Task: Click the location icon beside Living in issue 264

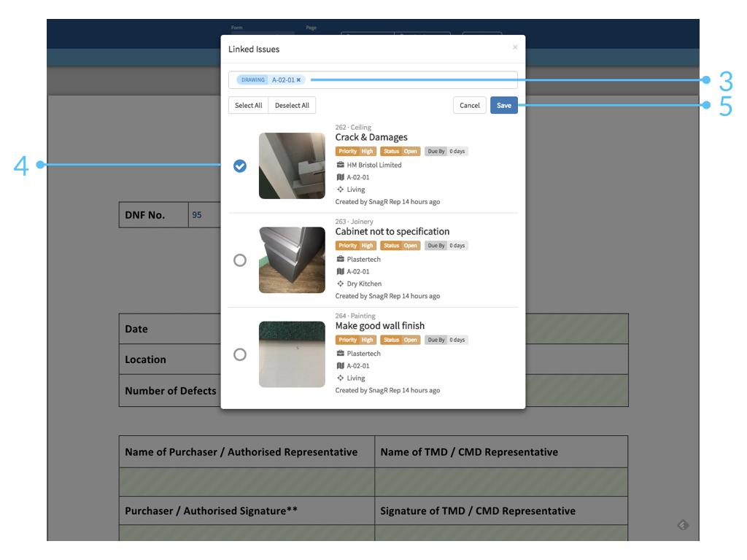Action: [x=340, y=378]
